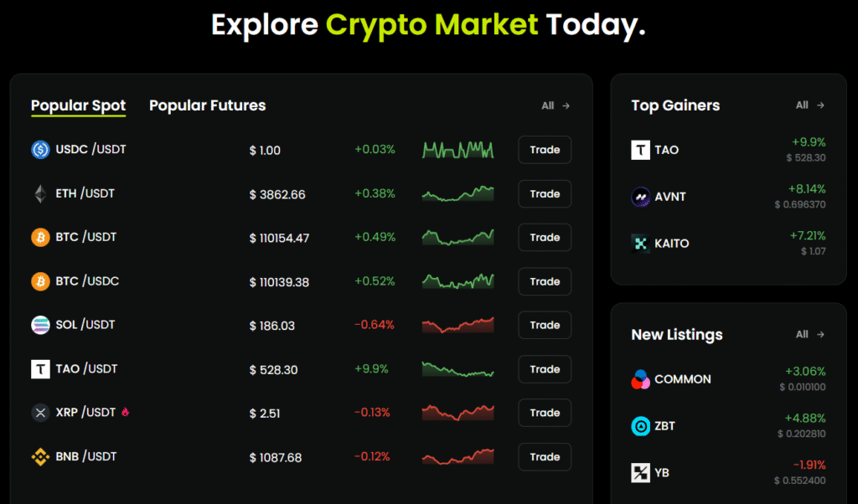Click the AVNT icon in Top Gainers
The image size is (858, 504).
[x=640, y=197]
